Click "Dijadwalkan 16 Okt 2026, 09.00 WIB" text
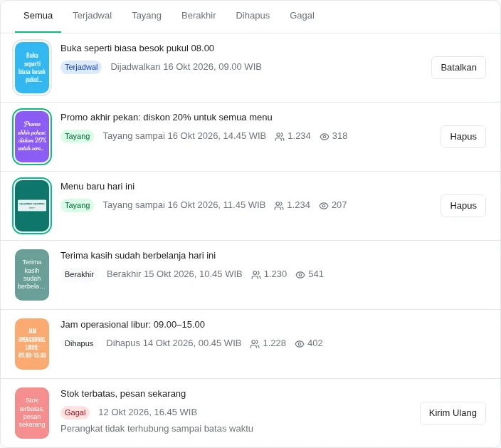501x448 pixels. pos(186,67)
